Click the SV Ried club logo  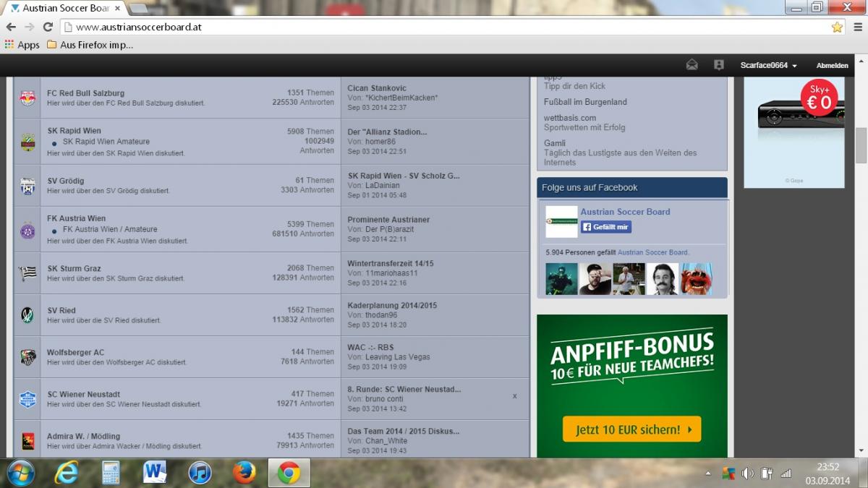coord(27,315)
